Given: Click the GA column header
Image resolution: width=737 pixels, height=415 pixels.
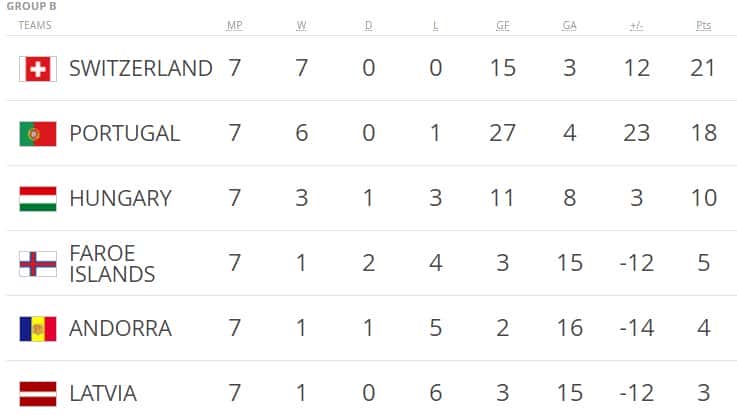Looking at the screenshot, I should (x=570, y=25).
